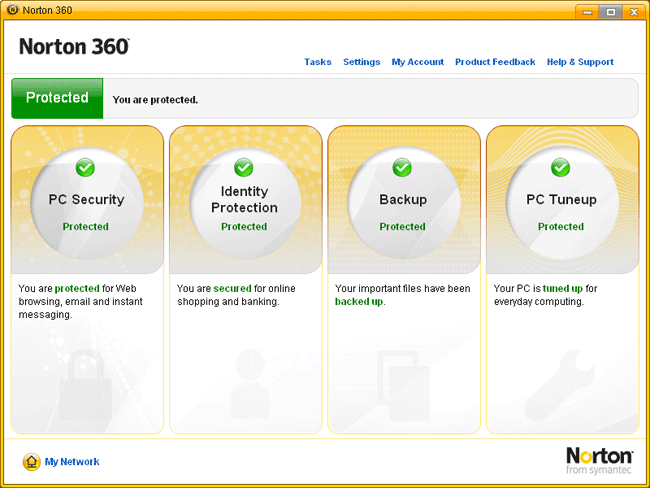Click the Backup green checkmark icon

click(x=402, y=168)
